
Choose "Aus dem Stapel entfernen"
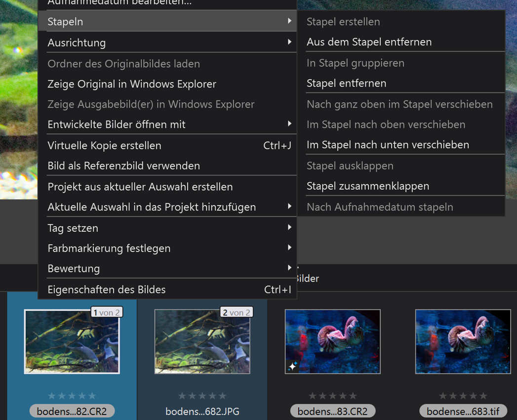coord(368,42)
